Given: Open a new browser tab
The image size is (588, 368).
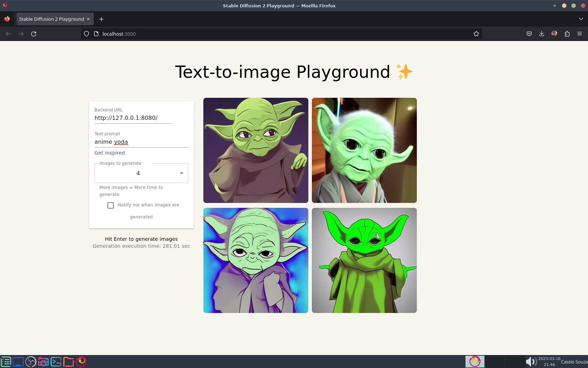Looking at the screenshot, I should tap(101, 19).
